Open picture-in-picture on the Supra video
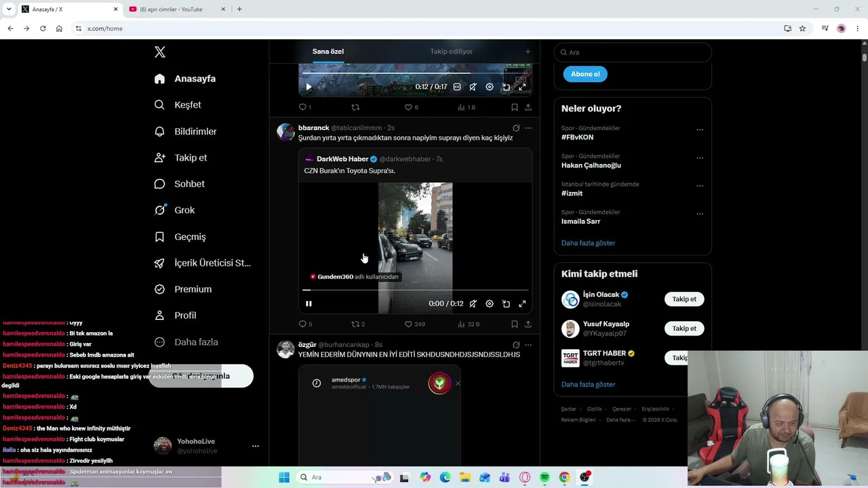The image size is (868, 488). pyautogui.click(x=506, y=304)
